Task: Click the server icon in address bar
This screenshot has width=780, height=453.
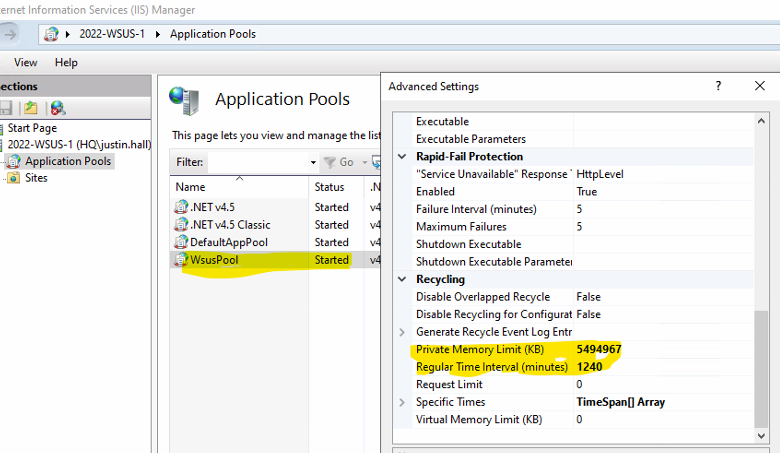Action: (x=51, y=34)
